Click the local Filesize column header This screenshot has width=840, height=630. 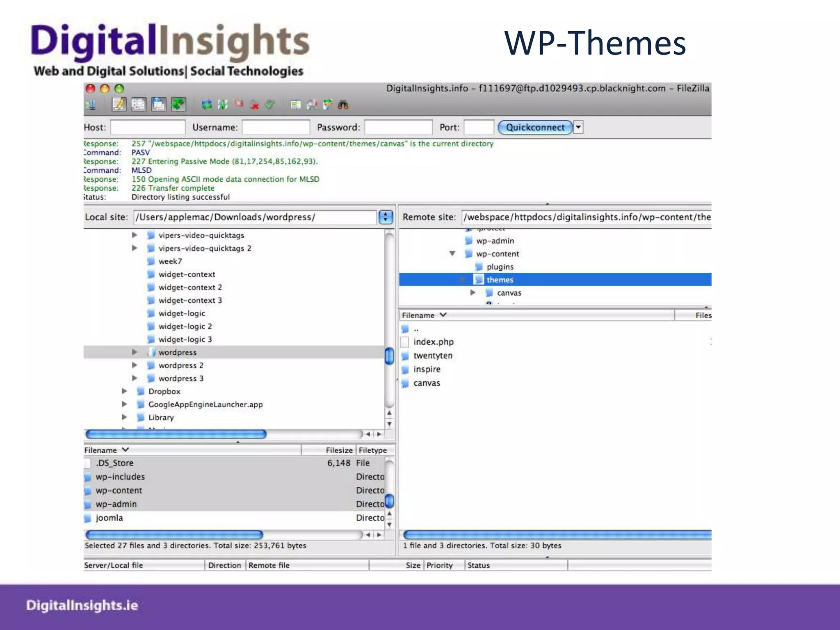pyautogui.click(x=339, y=450)
